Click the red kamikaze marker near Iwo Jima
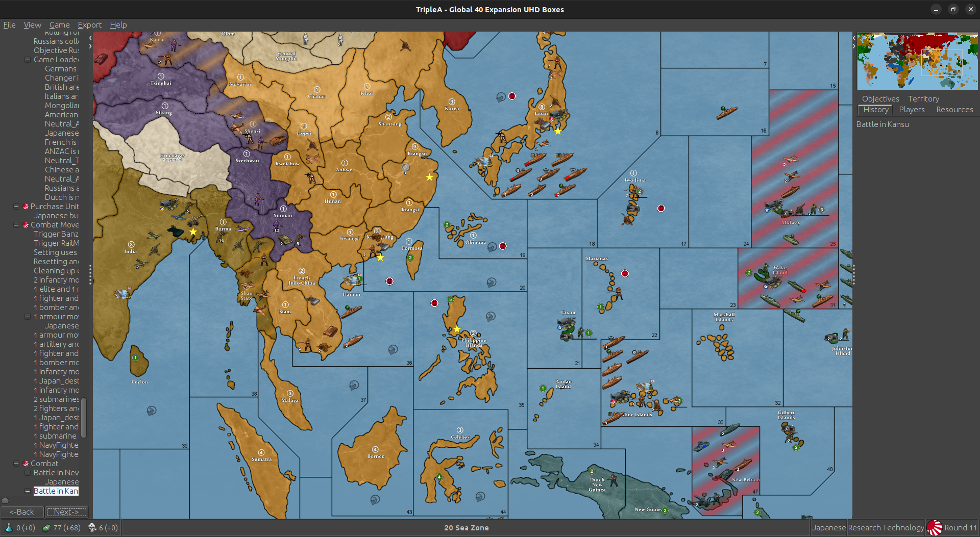 (661, 208)
